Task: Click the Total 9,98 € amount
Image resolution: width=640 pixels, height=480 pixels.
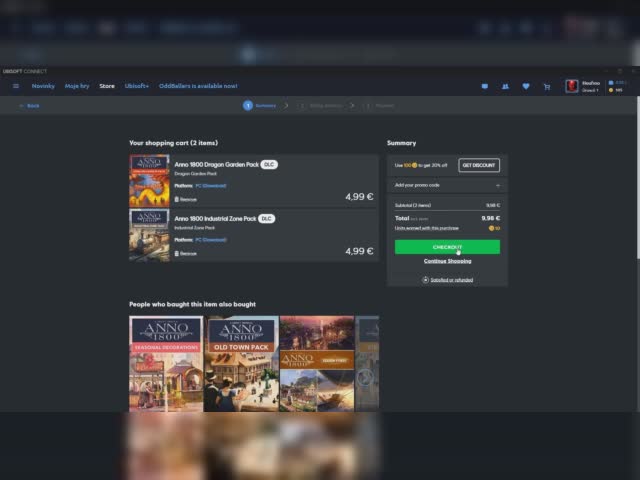Action: click(491, 218)
